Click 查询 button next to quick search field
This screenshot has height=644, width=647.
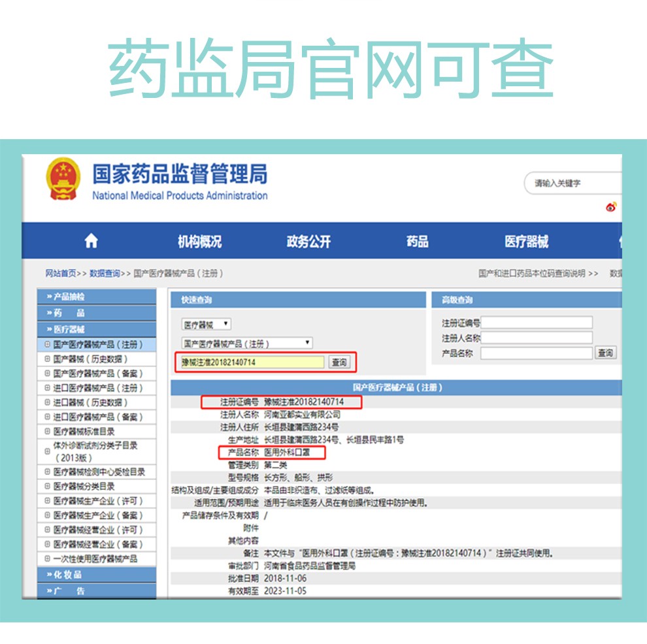tap(339, 362)
